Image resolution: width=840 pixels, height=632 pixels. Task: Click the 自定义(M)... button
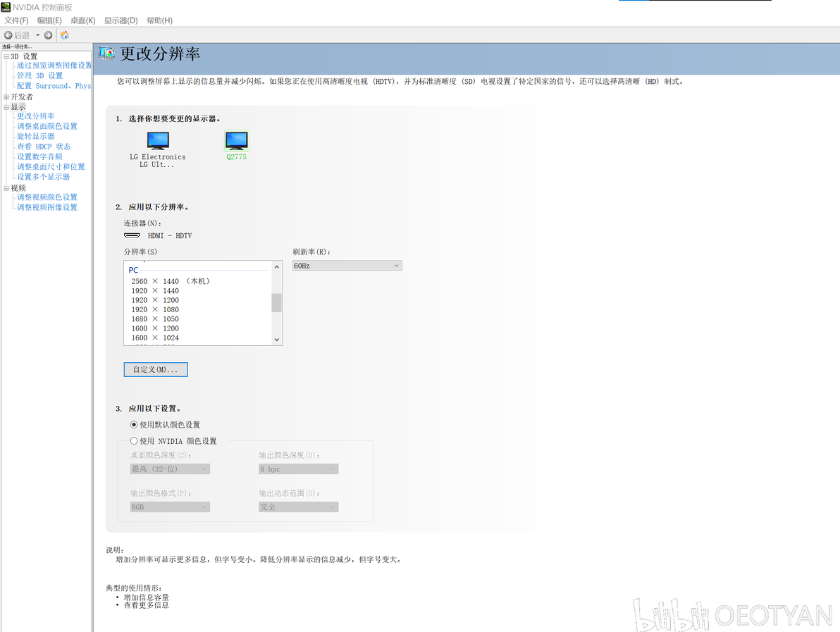tap(156, 370)
